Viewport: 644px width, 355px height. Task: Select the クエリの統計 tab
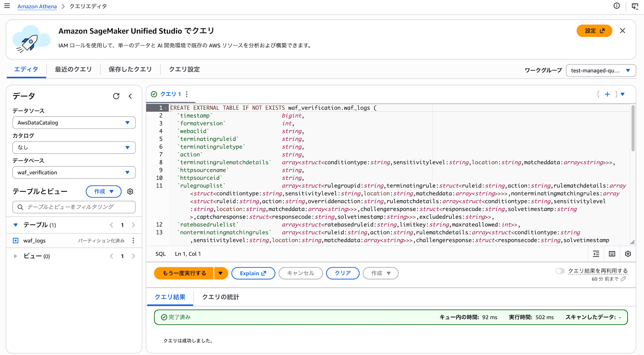click(221, 297)
